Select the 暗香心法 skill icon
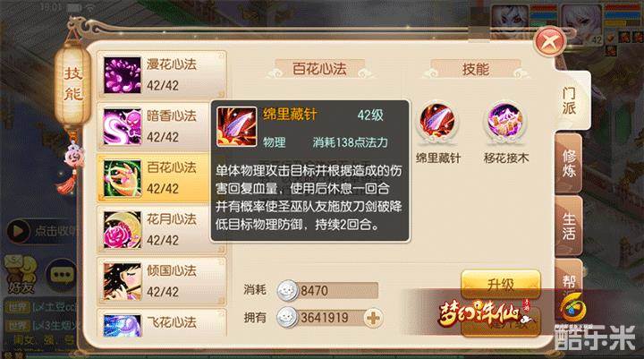Image resolution: width=644 pixels, height=359 pixels. pyautogui.click(x=122, y=126)
